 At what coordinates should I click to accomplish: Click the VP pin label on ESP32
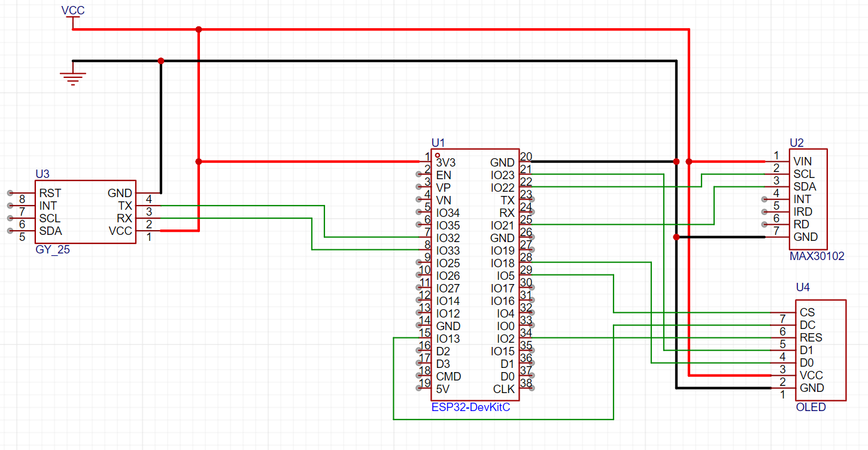click(x=443, y=188)
